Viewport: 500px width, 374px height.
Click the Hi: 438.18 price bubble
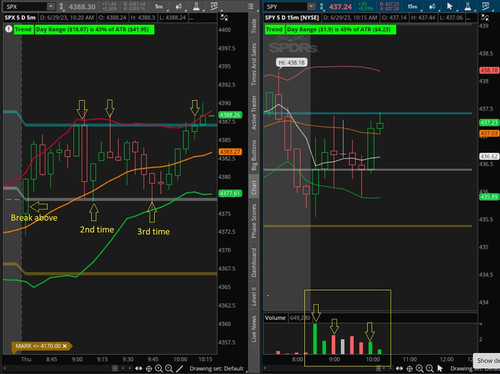pyautogui.click(x=292, y=62)
